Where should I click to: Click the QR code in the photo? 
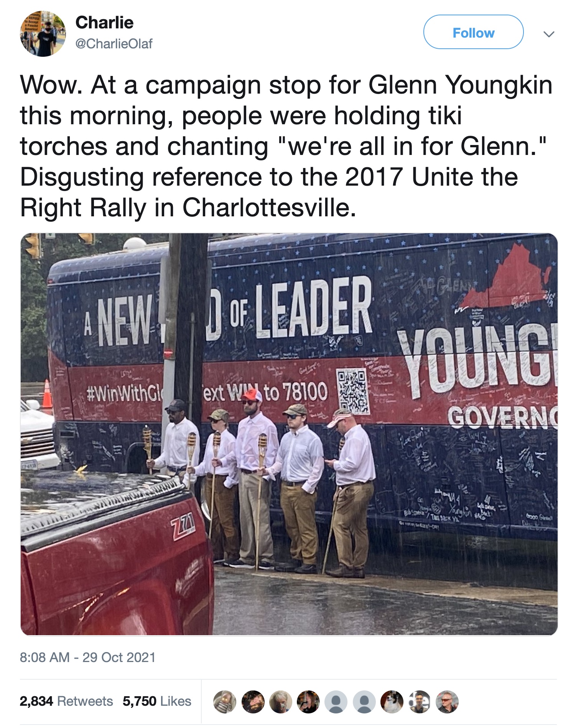[353, 391]
